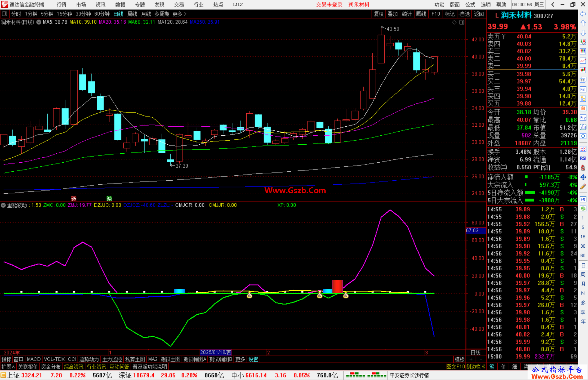Expand the 更多 periods dropdown in the top toolbar
The height and width of the screenshot is (380, 588).
coord(179,14)
